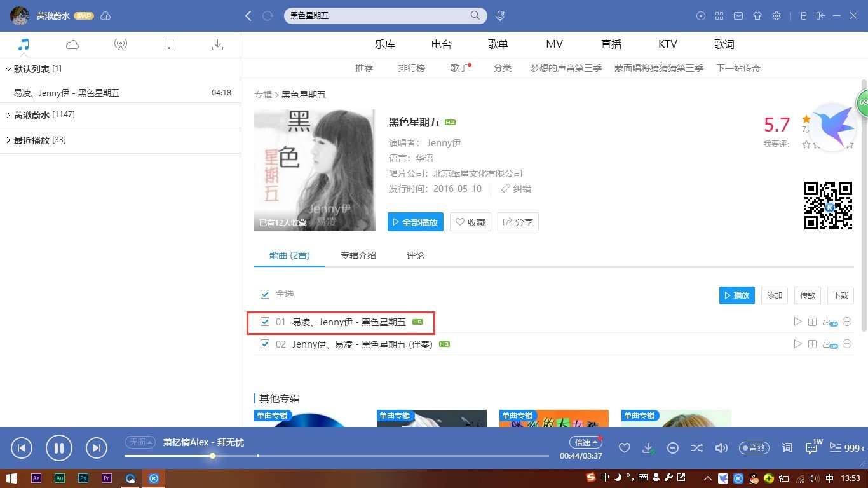Viewport: 868px width, 488px height.
Task: Click the 分享 share button
Action: pyautogui.click(x=518, y=222)
